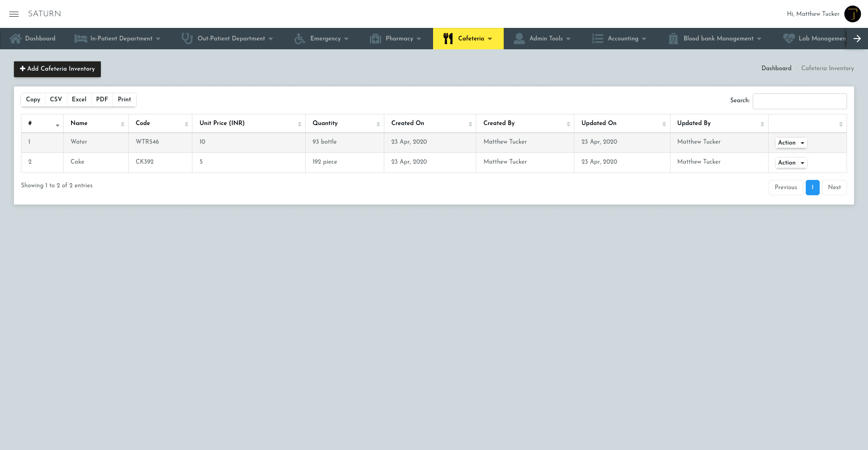Open the Action dropdown for Water
The width and height of the screenshot is (868, 450).
pos(790,143)
